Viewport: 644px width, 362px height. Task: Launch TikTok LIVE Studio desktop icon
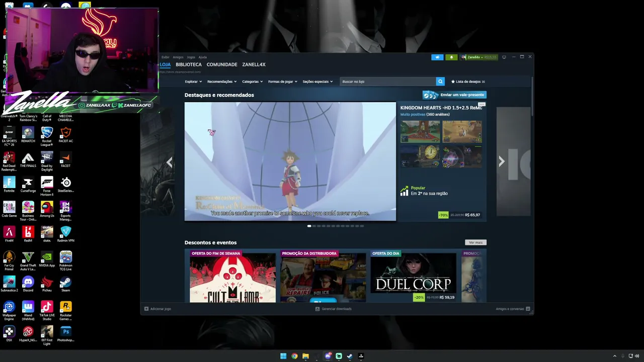click(47, 310)
